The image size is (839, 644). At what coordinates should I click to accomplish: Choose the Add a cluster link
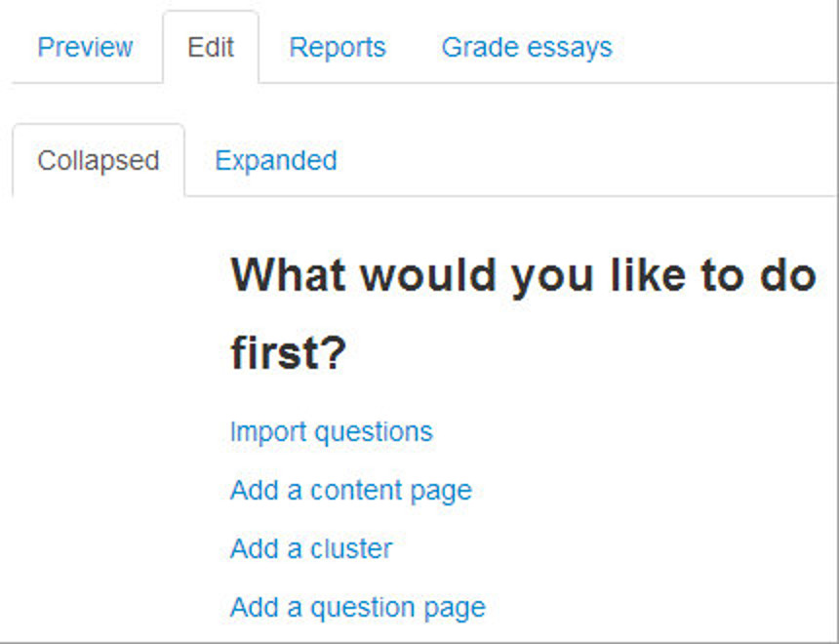pos(311,548)
